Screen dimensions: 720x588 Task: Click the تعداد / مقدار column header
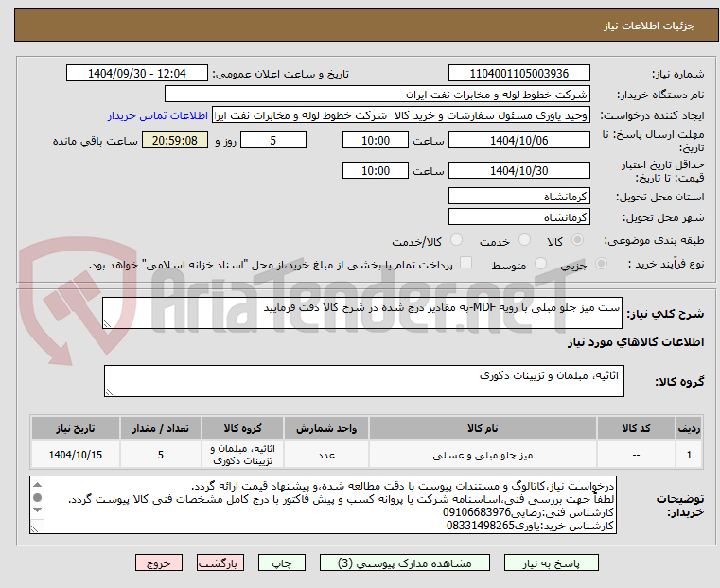click(x=161, y=428)
